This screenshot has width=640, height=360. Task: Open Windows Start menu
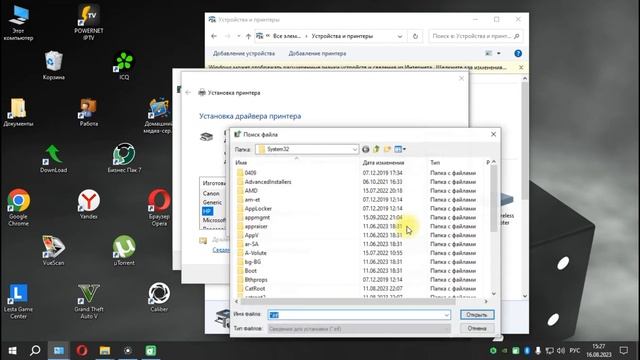[x=13, y=351]
